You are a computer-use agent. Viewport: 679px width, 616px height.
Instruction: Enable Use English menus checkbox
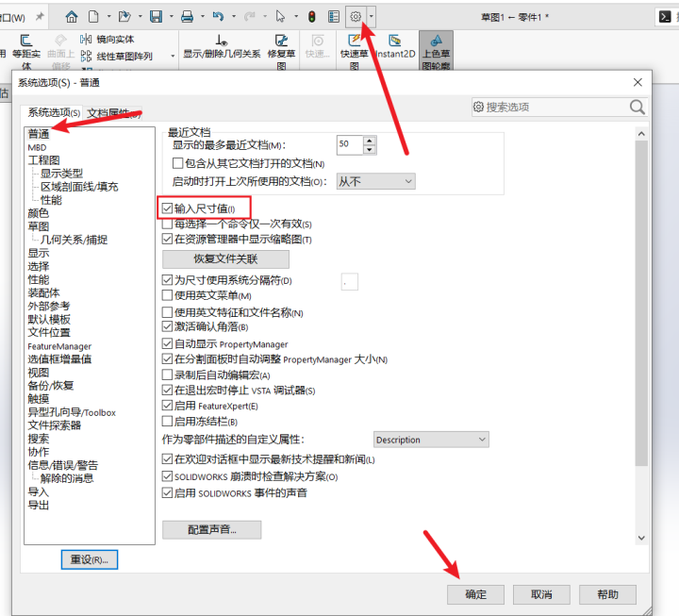coord(167,295)
